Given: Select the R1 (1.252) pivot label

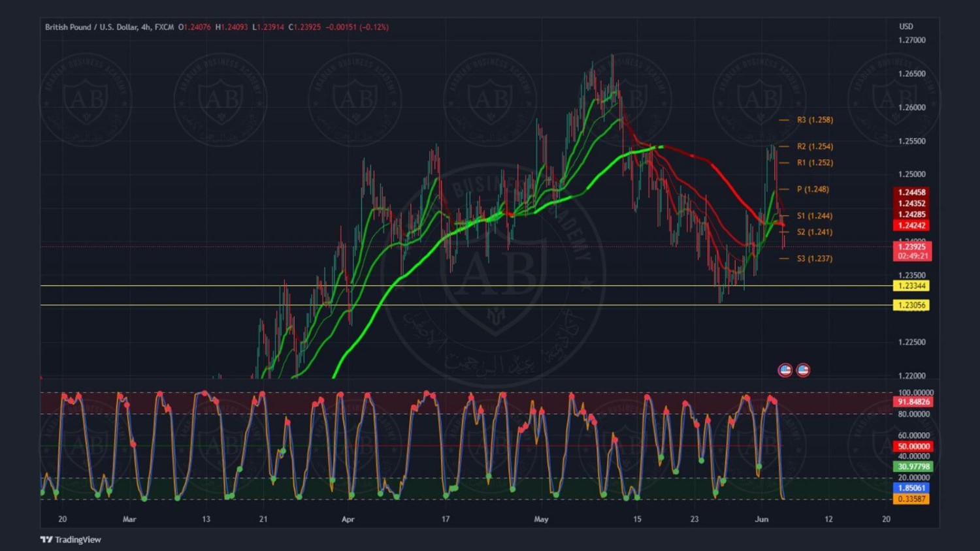Looking at the screenshot, I should pos(815,163).
